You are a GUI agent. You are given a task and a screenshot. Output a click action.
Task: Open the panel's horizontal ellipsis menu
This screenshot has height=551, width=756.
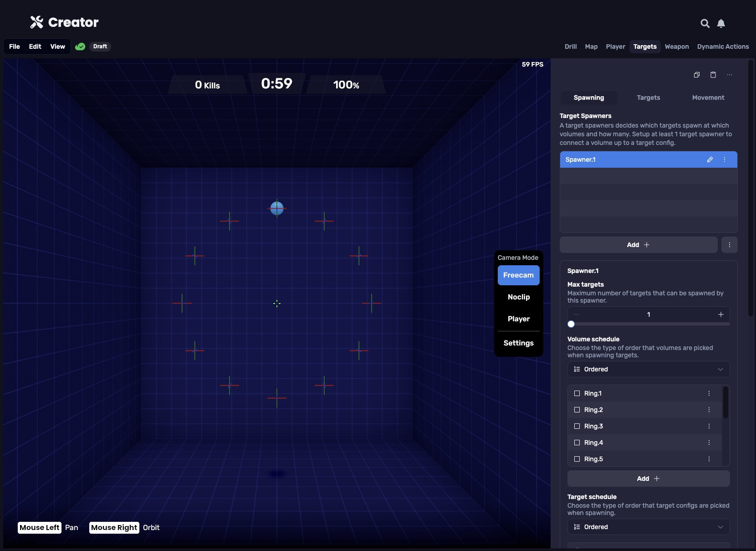coord(730,75)
